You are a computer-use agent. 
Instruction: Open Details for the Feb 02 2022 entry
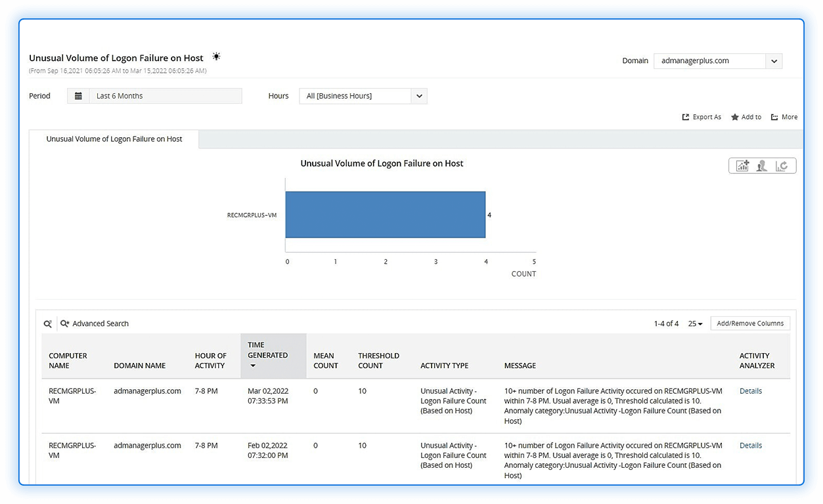pos(750,445)
